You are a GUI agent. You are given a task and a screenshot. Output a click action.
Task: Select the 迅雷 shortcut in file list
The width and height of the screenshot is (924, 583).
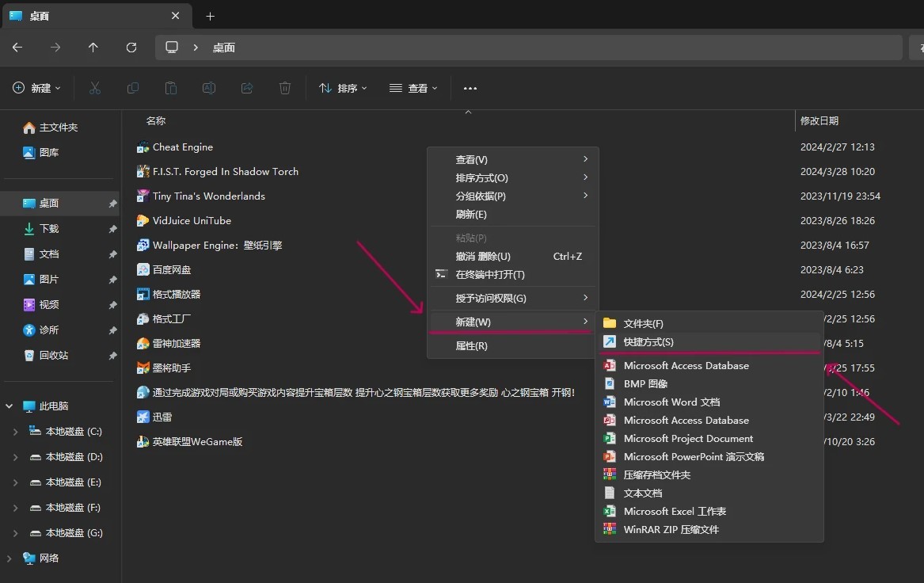pyautogui.click(x=162, y=417)
